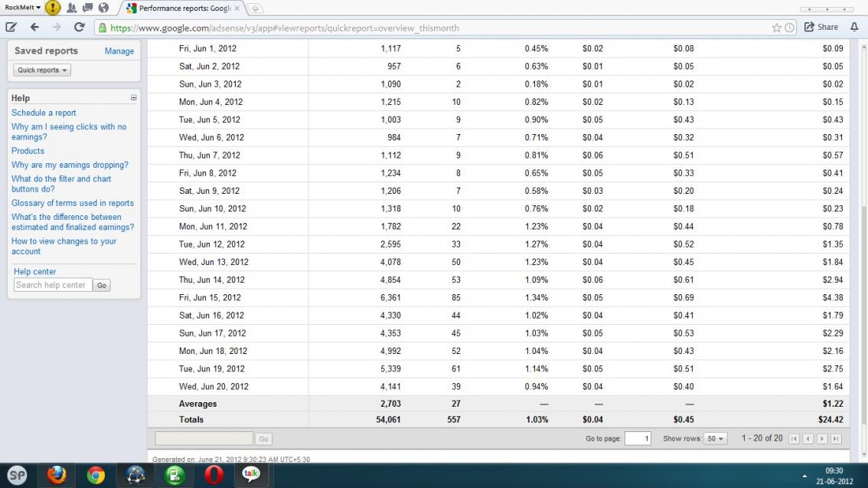Image resolution: width=868 pixels, height=488 pixels.
Task: Click the Totals 54,061 value
Action: tap(388, 420)
